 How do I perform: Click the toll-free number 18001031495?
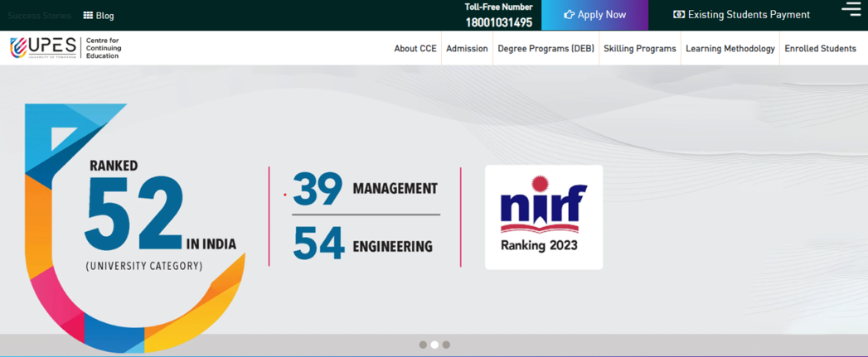499,22
